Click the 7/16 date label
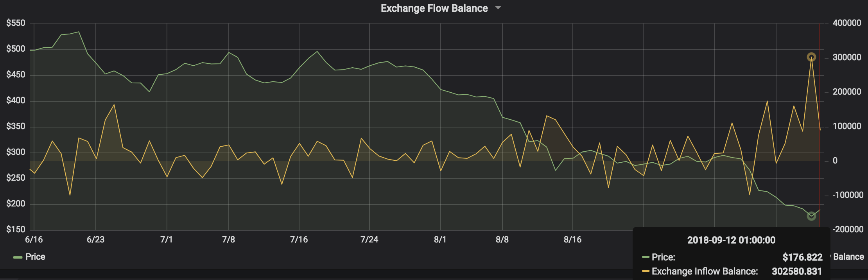The width and height of the screenshot is (868, 280). click(x=299, y=240)
